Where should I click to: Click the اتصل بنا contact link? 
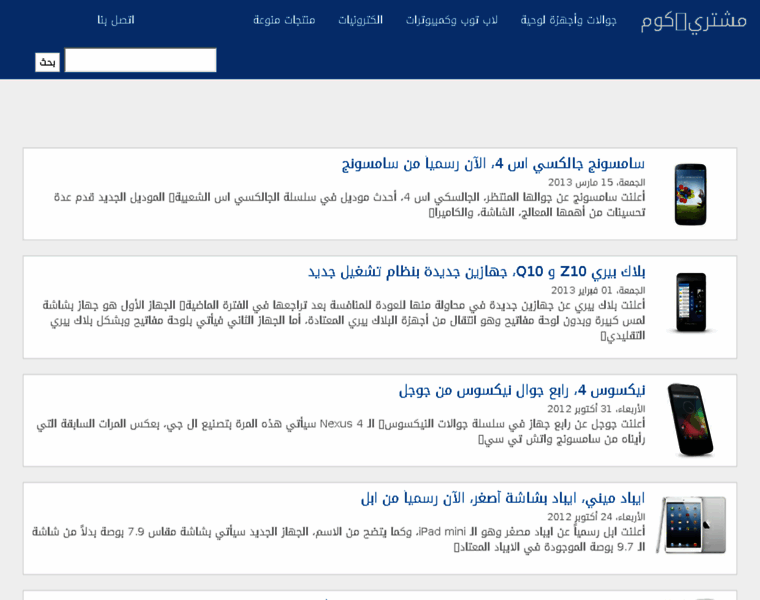coord(116,20)
